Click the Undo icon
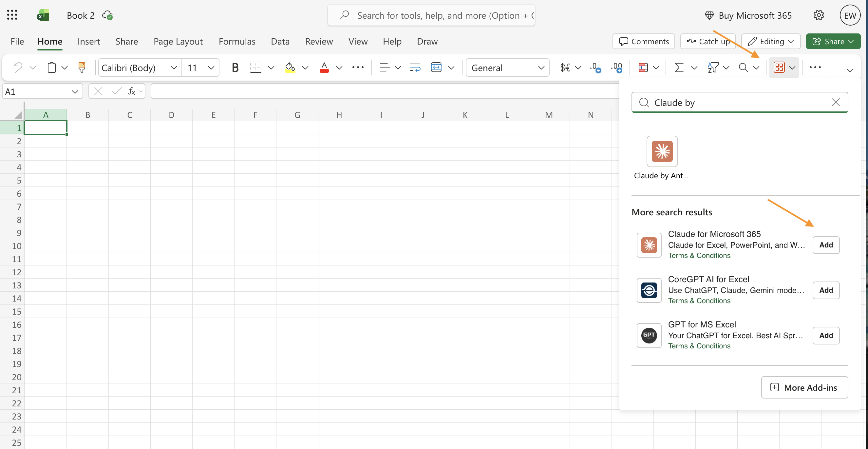 [x=17, y=68]
